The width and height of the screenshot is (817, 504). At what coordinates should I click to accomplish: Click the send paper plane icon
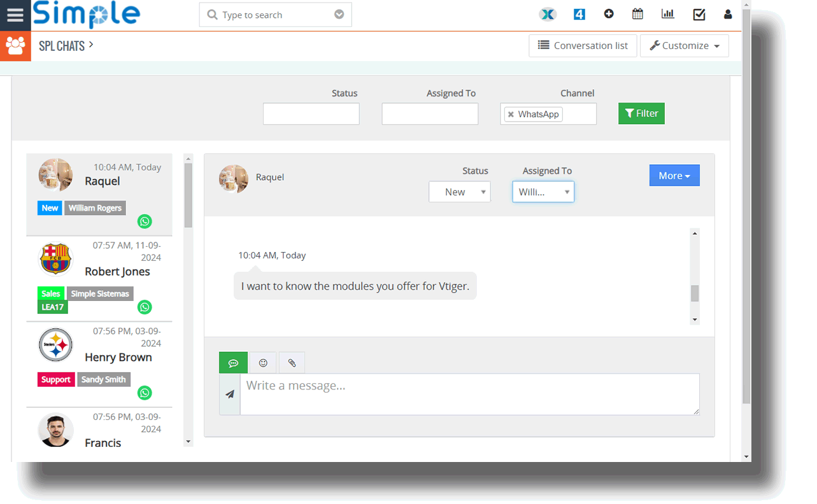point(230,394)
